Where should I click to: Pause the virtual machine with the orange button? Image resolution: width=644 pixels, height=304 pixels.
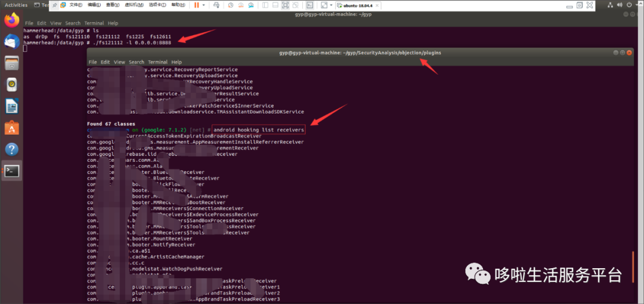pos(196,5)
